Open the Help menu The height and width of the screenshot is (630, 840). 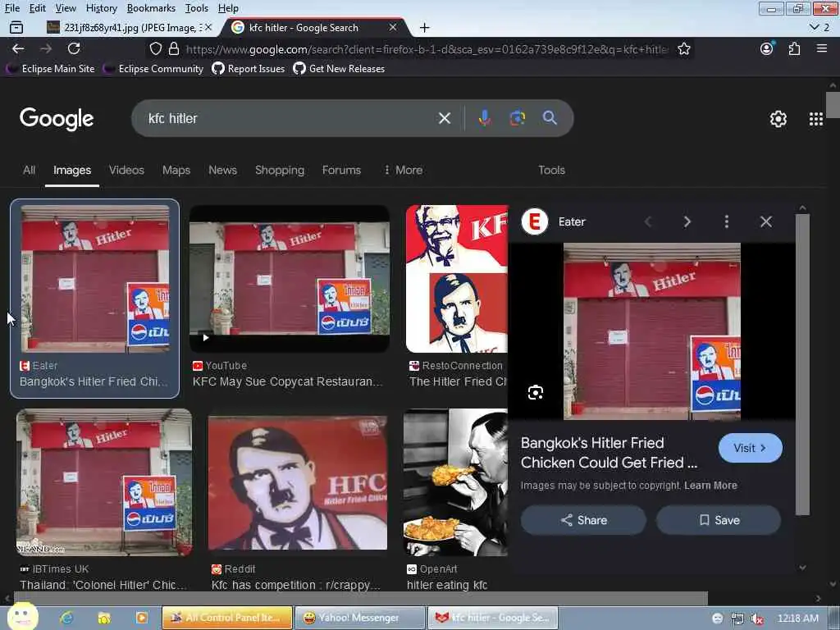tap(228, 8)
